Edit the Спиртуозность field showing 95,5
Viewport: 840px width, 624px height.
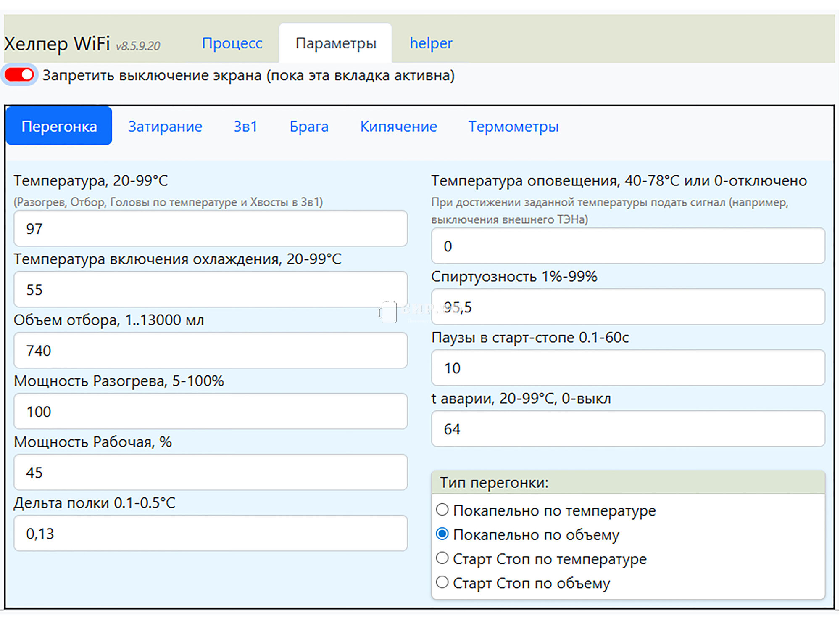(628, 307)
